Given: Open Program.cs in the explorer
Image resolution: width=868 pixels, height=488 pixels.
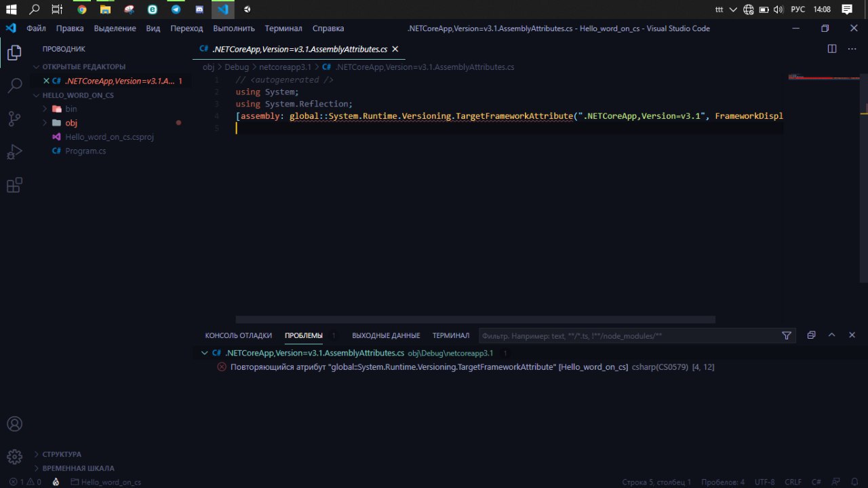Looking at the screenshot, I should pos(85,151).
